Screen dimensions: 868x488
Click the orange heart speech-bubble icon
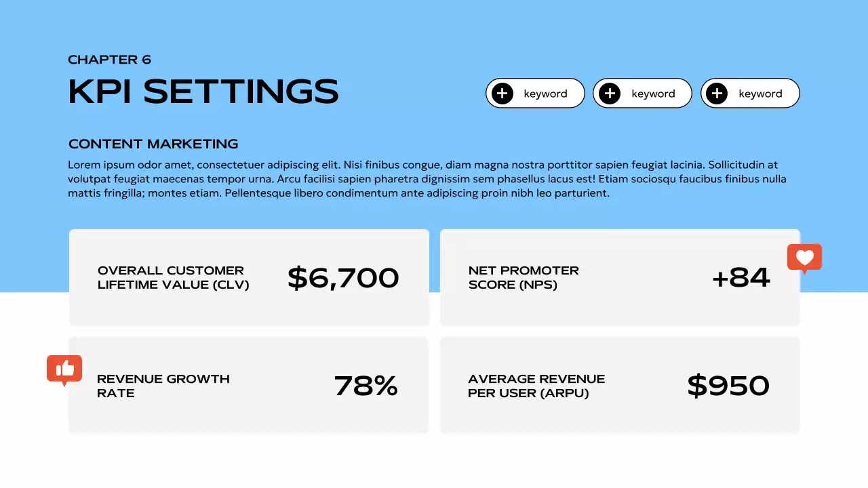804,258
